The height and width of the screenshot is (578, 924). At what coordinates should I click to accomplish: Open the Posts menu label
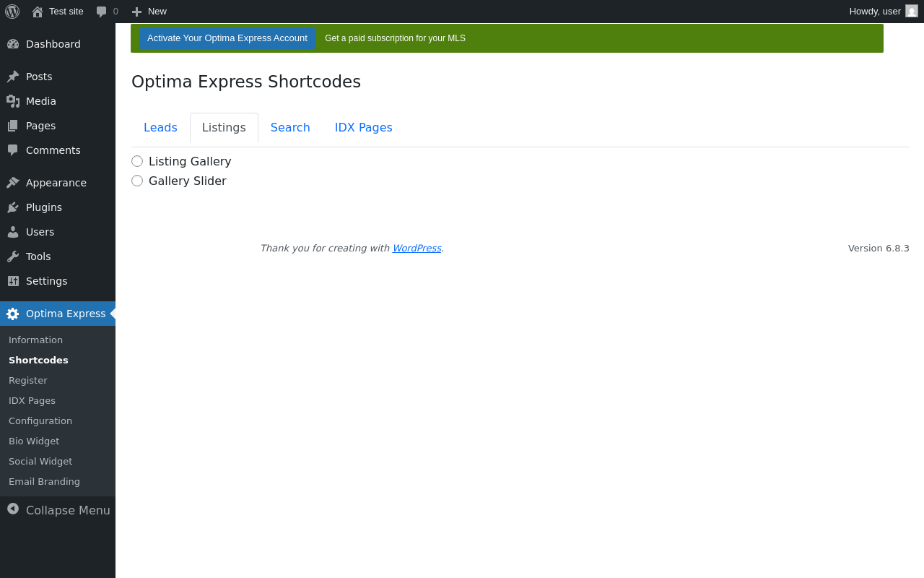click(39, 77)
